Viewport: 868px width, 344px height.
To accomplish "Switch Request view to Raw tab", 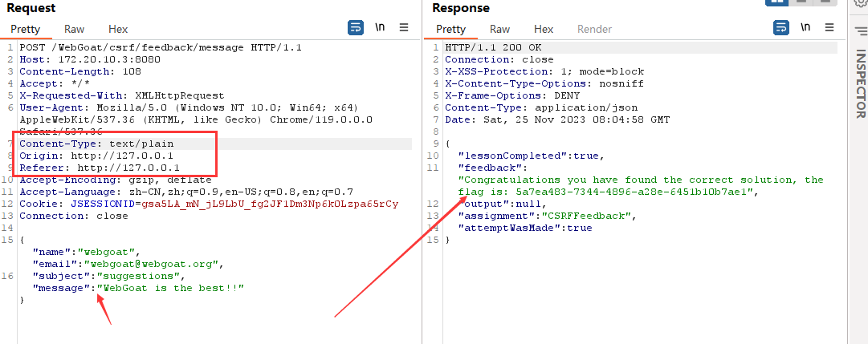I will pos(74,29).
